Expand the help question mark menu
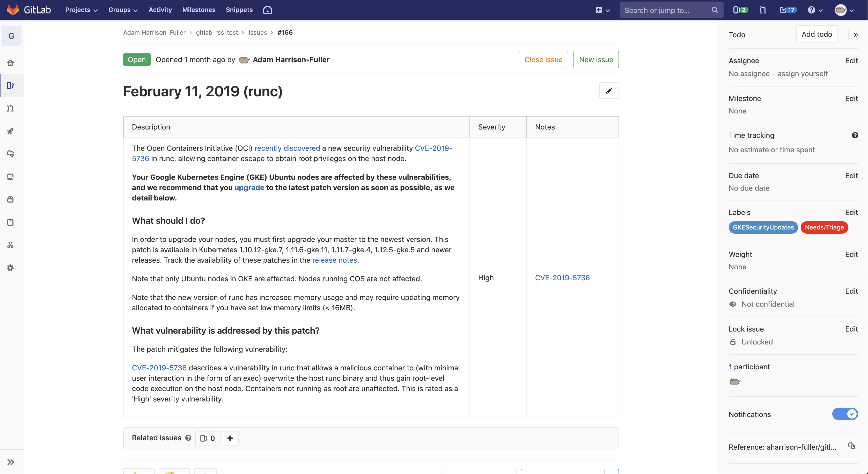Screen dimensions: 868x474 click(815, 10)
